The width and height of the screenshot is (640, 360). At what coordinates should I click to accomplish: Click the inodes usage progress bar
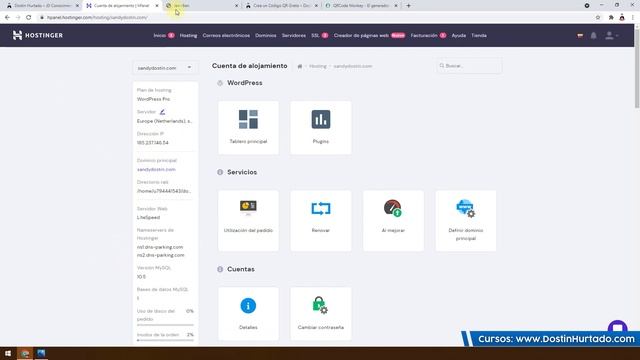(165, 340)
